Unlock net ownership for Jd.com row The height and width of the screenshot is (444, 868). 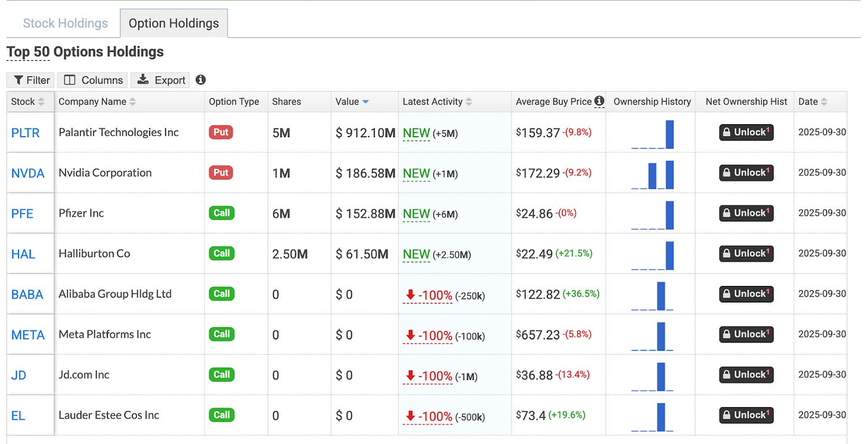click(x=746, y=375)
